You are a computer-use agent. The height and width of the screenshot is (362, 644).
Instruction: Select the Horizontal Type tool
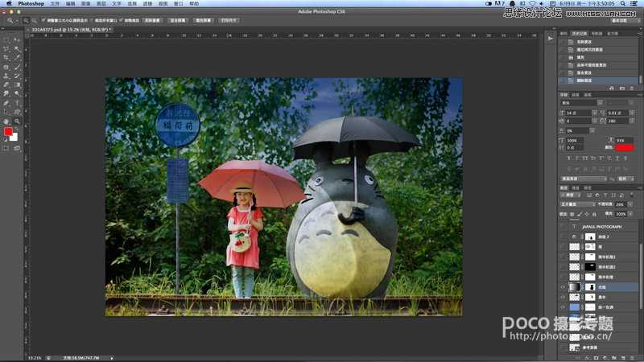point(17,103)
